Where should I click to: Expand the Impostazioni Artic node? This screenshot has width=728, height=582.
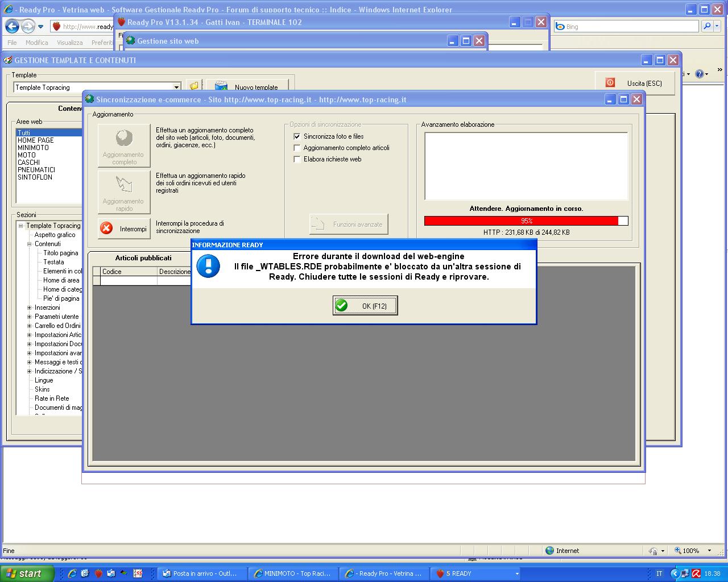[30, 335]
